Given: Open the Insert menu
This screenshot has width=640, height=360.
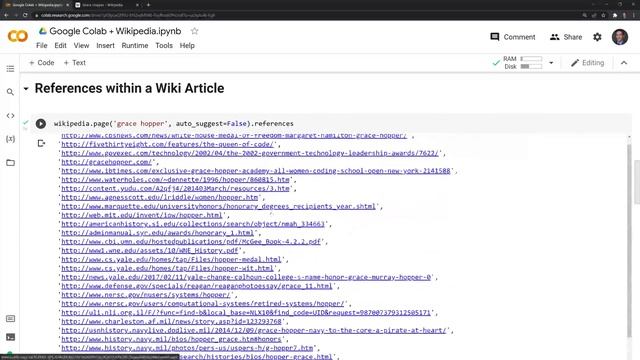Looking at the screenshot, I should pyautogui.click(x=105, y=46).
